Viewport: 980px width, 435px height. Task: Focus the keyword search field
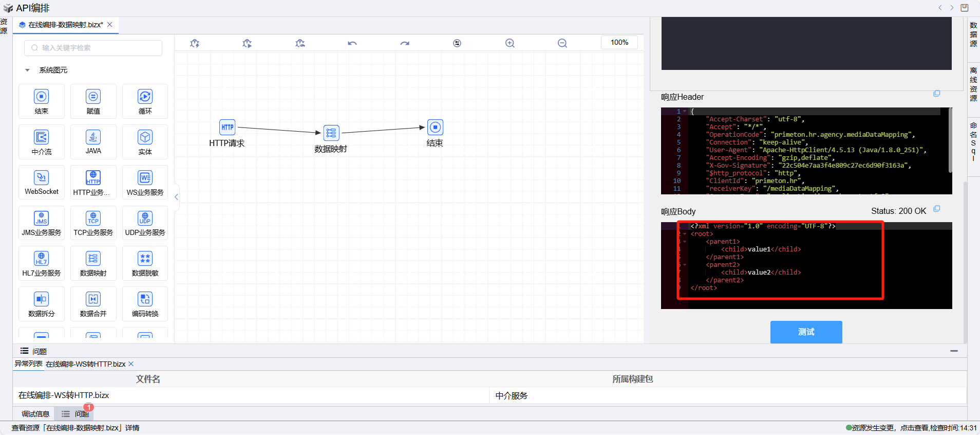(x=93, y=48)
